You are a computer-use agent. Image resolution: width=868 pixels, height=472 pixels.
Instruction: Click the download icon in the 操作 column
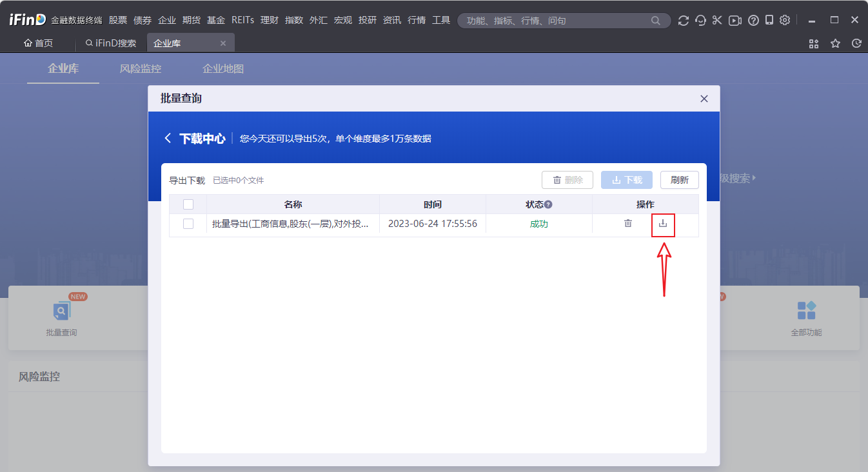663,224
